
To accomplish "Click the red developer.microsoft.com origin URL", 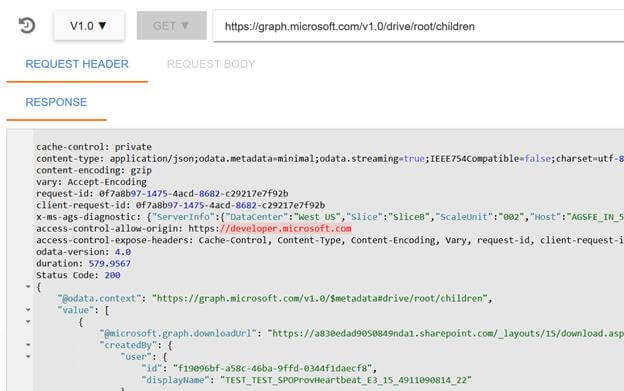I will 285,229.
